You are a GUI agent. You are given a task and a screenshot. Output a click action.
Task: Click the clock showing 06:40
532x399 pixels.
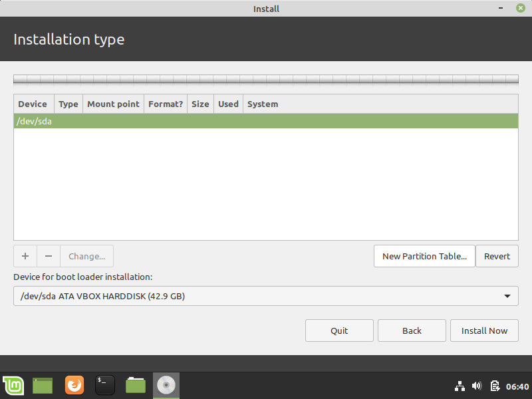pyautogui.click(x=517, y=386)
